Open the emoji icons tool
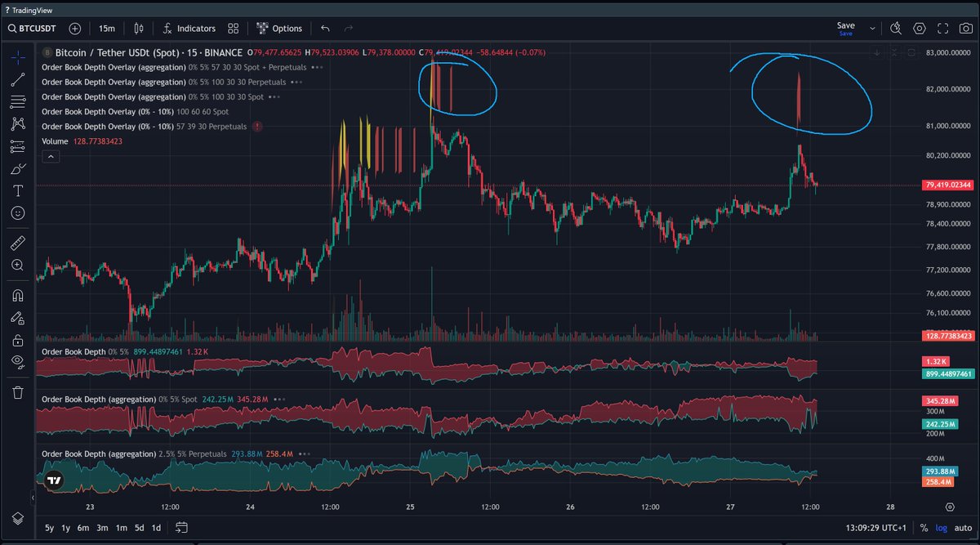The height and width of the screenshot is (545, 980). tap(17, 213)
